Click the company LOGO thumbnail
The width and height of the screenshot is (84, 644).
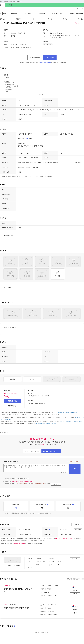pos(12,560)
